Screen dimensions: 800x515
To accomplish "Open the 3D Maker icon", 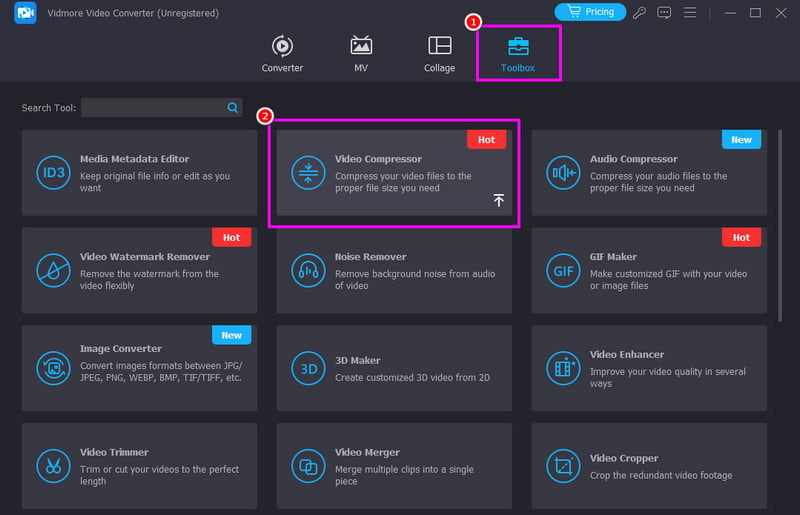I will tap(308, 368).
